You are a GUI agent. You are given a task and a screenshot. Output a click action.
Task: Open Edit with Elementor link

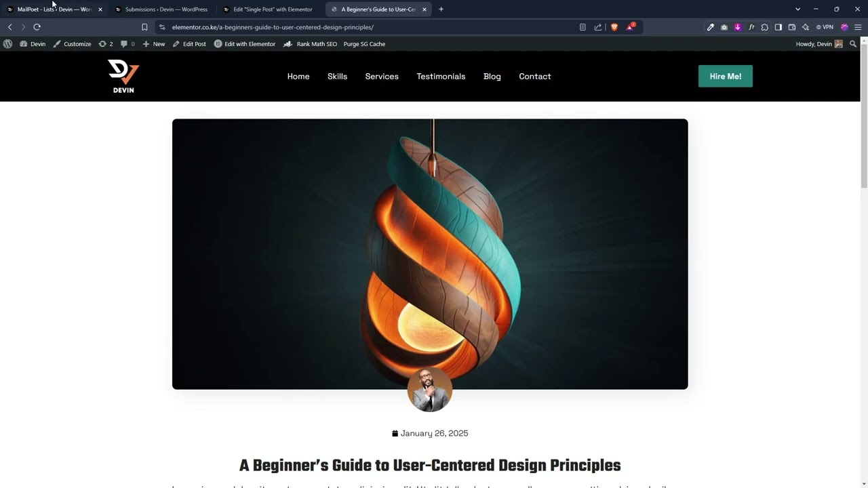pos(245,44)
